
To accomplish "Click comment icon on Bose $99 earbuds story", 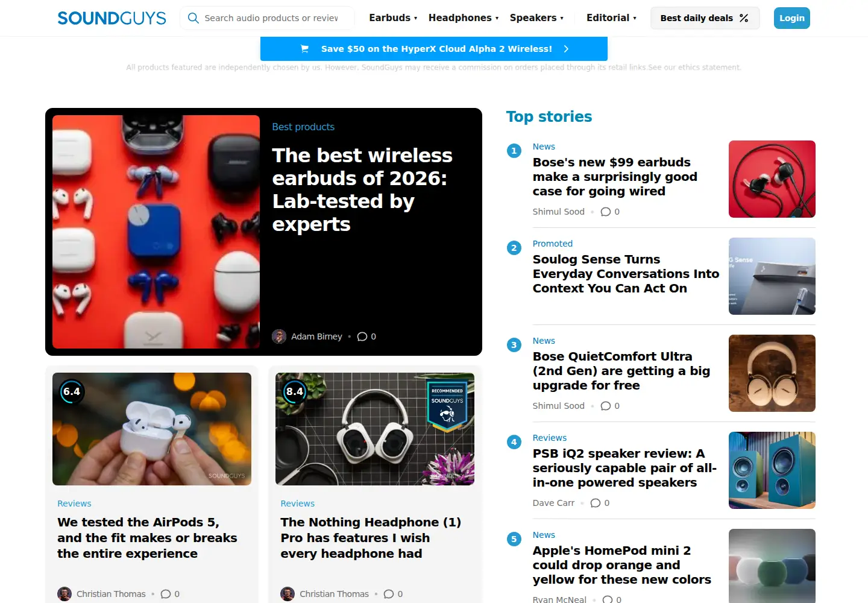I will tap(606, 212).
